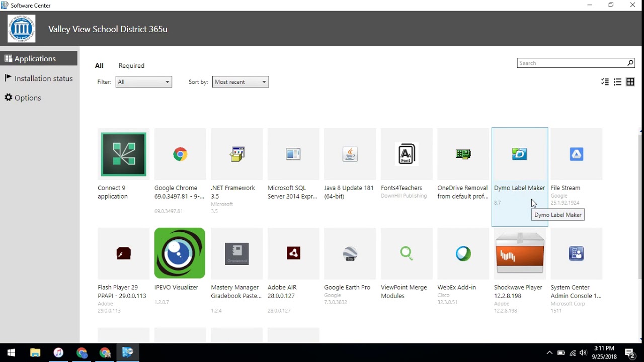Go to the Applications section
This screenshot has width=644, height=362.
tap(39, 58)
